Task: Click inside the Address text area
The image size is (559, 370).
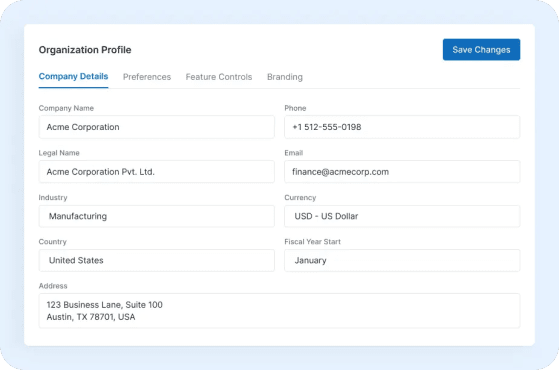Action: click(279, 311)
